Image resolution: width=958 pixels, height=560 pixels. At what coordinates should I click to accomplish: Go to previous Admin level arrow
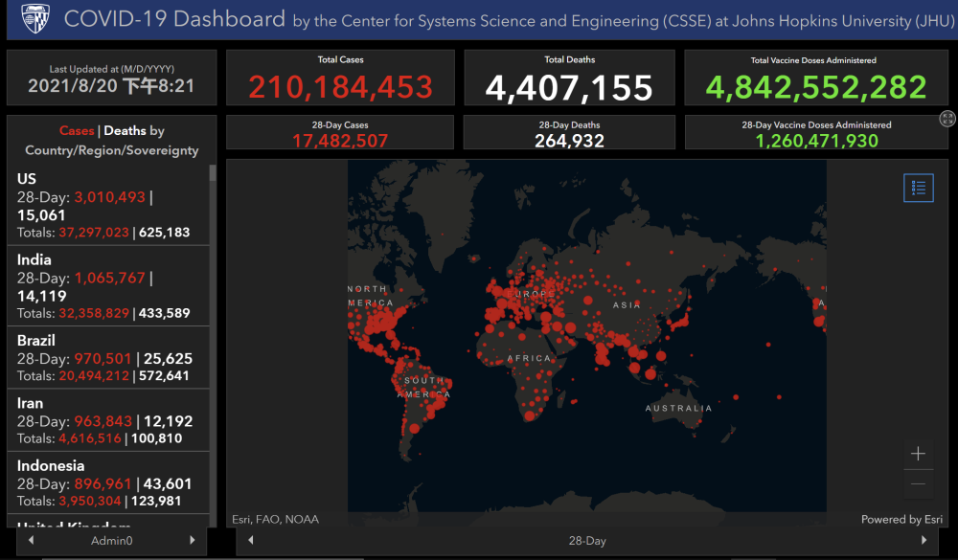pyautogui.click(x=32, y=540)
